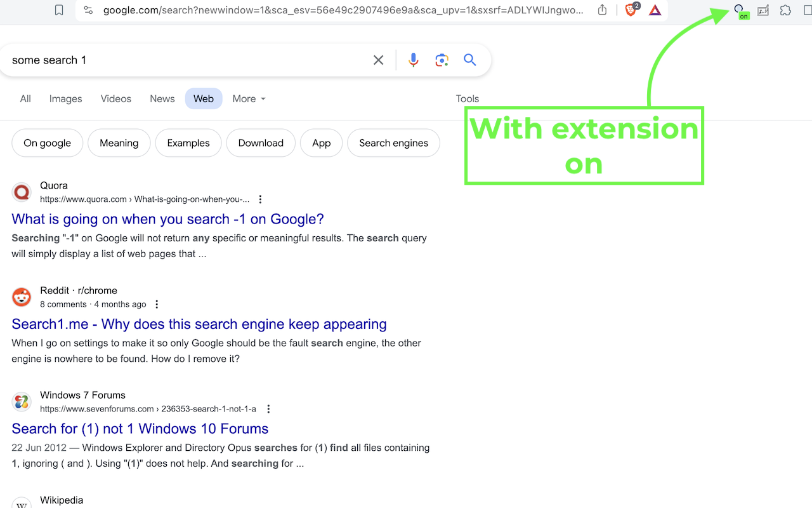The width and height of the screenshot is (812, 508).
Task: Click the sevenforums.com URL breadcrumb
Action: [148, 409]
